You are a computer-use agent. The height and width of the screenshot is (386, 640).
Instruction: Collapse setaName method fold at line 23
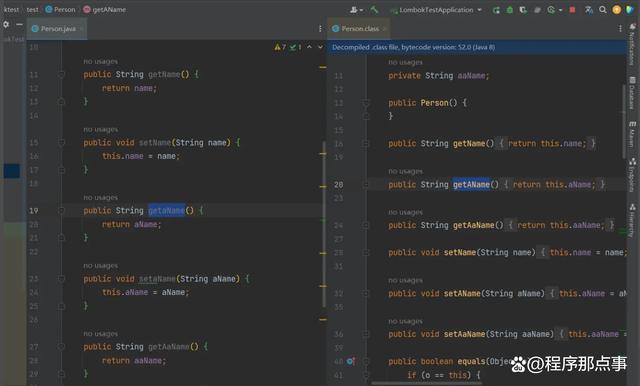(61, 279)
